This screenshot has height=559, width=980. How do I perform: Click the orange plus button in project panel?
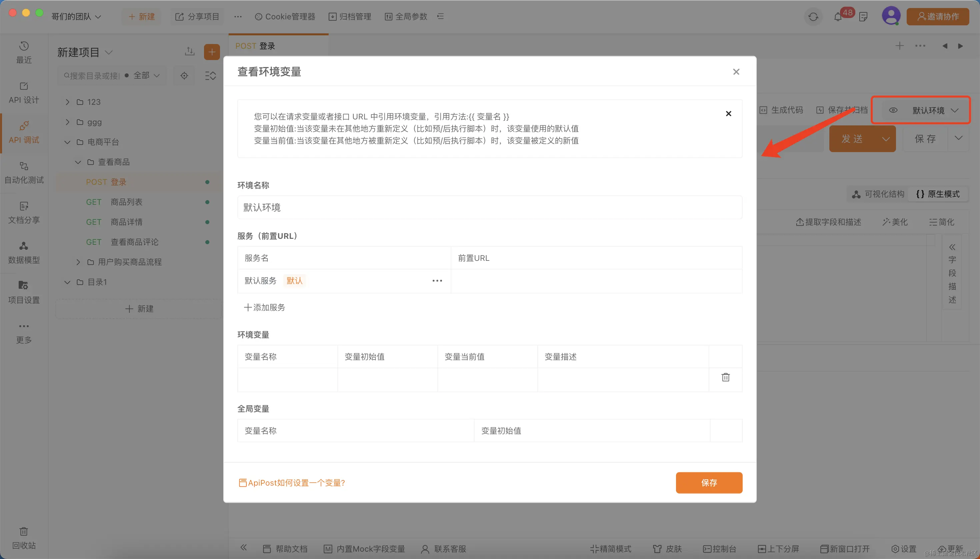[x=212, y=52]
